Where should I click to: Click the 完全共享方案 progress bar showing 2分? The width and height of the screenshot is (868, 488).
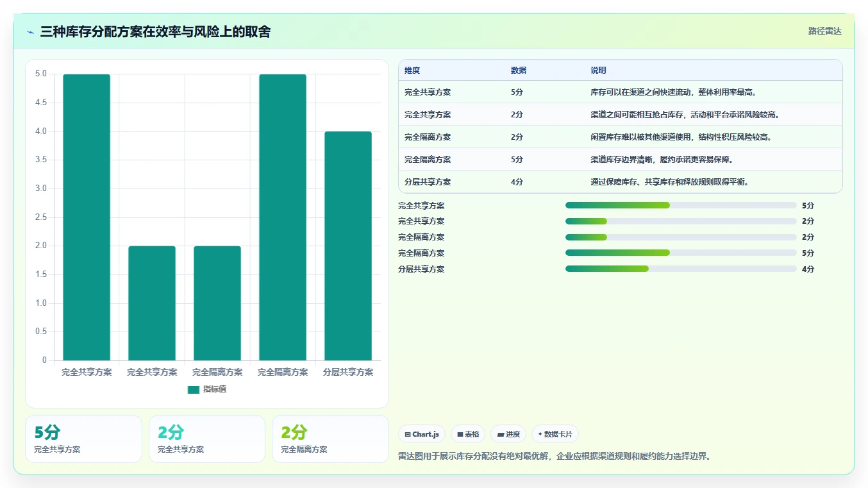pos(681,221)
